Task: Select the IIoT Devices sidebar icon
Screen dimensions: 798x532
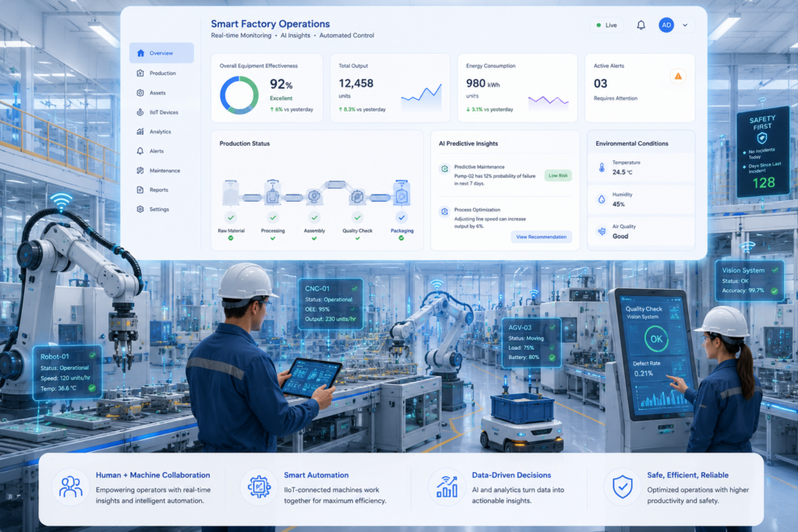Action: pos(140,112)
